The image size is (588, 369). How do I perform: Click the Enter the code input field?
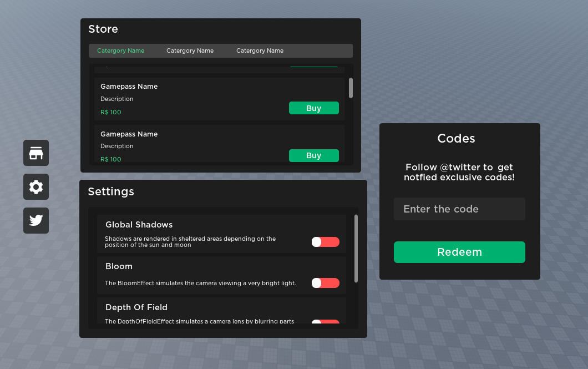coord(459,209)
